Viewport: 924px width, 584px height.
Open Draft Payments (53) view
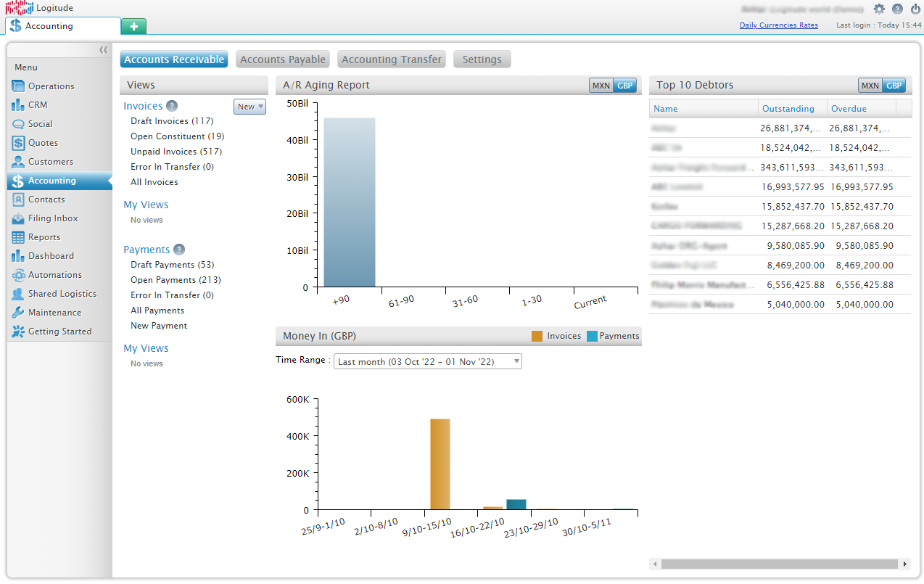pos(173,265)
